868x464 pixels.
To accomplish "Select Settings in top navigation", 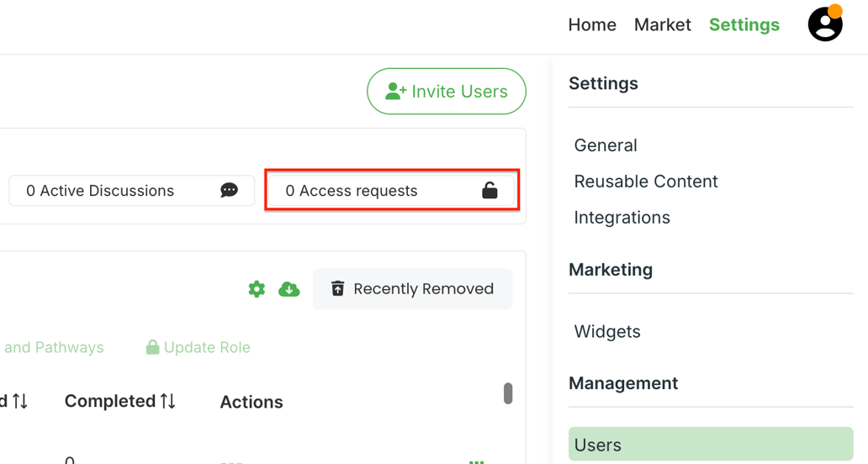I will point(744,25).
